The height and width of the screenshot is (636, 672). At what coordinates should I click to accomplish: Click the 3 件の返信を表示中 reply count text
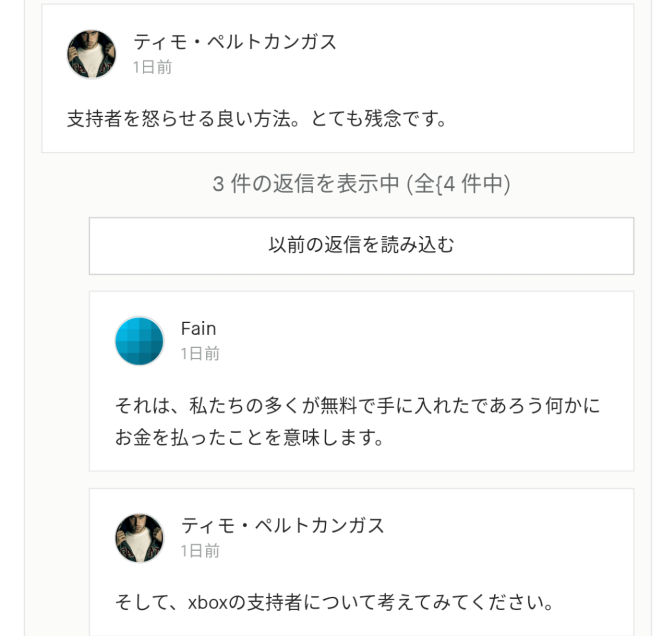coord(306,184)
